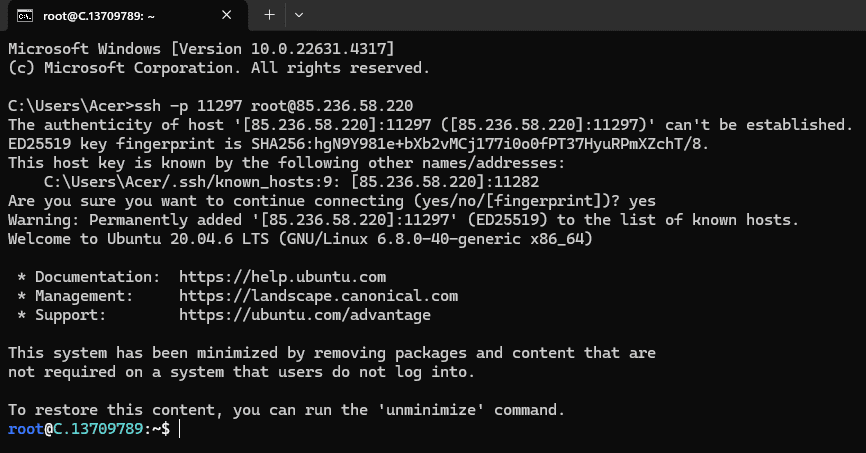Open the https://ubuntu.com/advantage link

coord(305,315)
